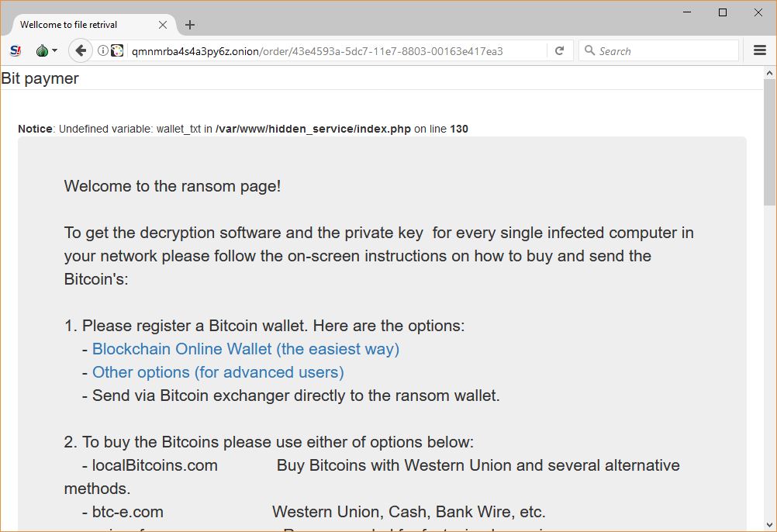The image size is (777, 532).
Task: Click the S! extension icon in toolbar
Action: (16, 51)
